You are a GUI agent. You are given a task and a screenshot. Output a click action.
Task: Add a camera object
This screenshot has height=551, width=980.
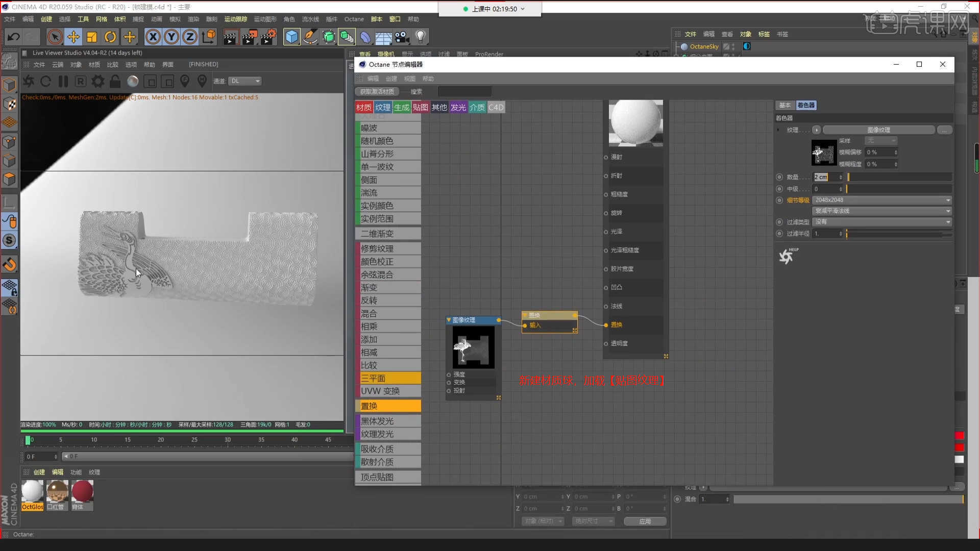click(402, 37)
